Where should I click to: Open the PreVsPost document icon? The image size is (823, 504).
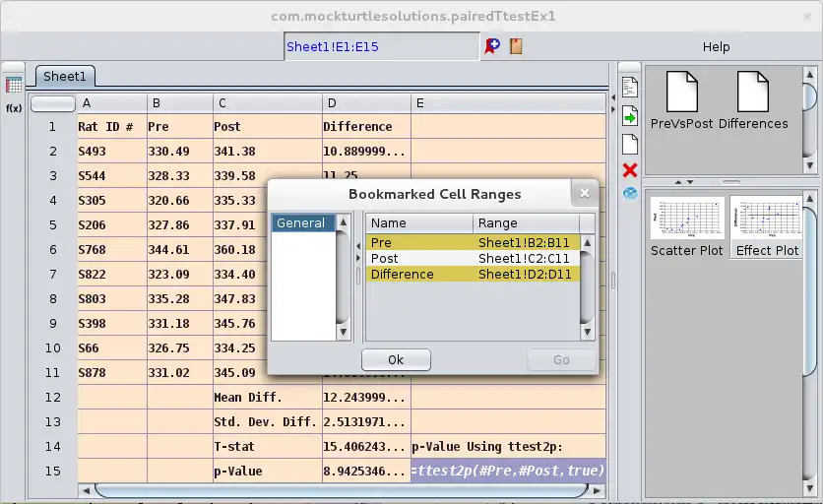pos(682,100)
